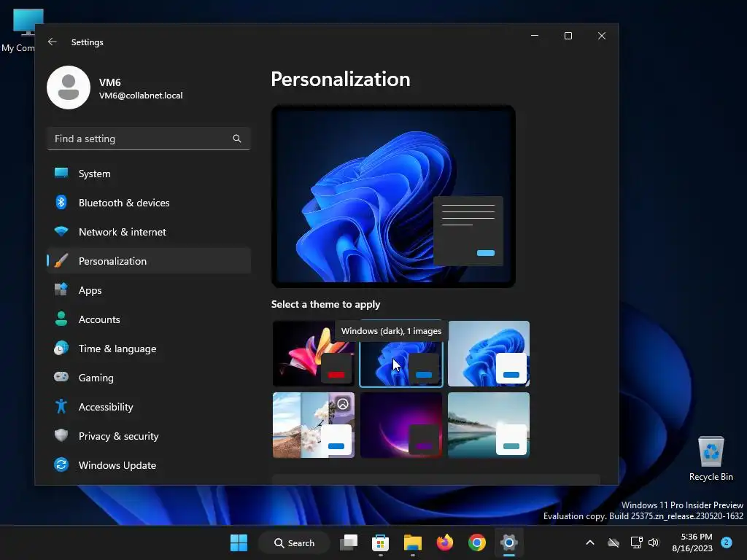
Task: Click the Gaming controller icon
Action: pyautogui.click(x=61, y=377)
